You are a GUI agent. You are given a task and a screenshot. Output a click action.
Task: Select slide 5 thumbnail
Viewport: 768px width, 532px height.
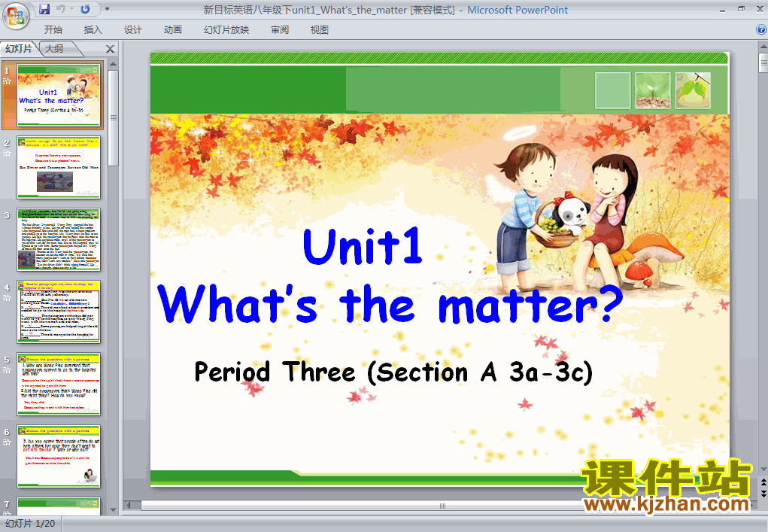coord(59,384)
